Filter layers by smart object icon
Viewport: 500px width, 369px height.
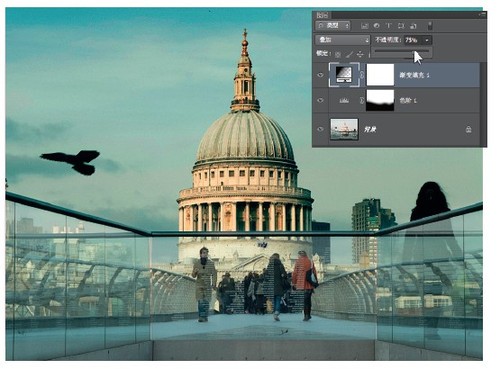click(413, 26)
